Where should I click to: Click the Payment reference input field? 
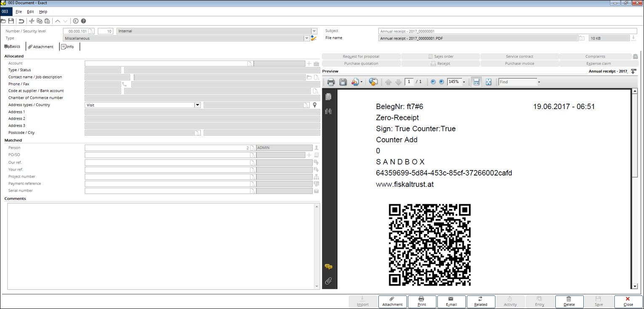[x=167, y=184]
